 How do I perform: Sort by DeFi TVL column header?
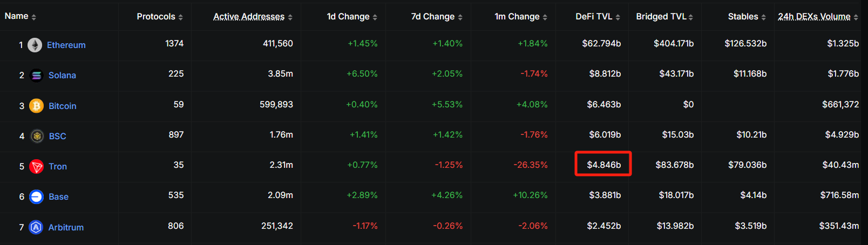tap(598, 17)
